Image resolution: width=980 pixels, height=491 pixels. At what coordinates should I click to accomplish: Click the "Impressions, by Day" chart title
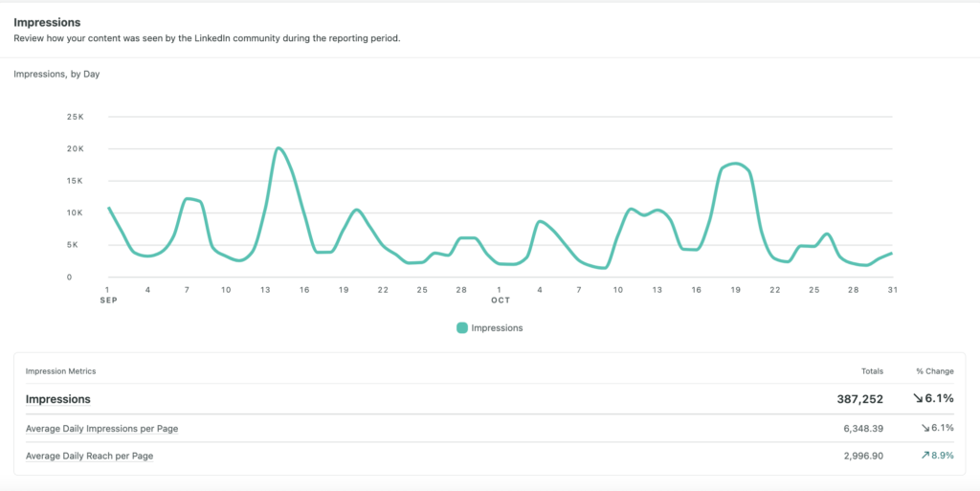coord(56,74)
